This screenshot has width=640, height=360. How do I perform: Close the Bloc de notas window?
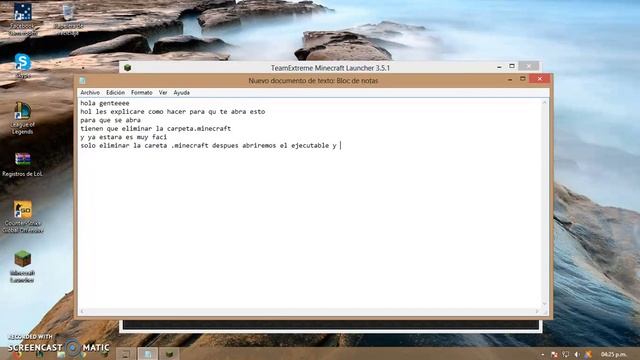tap(540, 79)
